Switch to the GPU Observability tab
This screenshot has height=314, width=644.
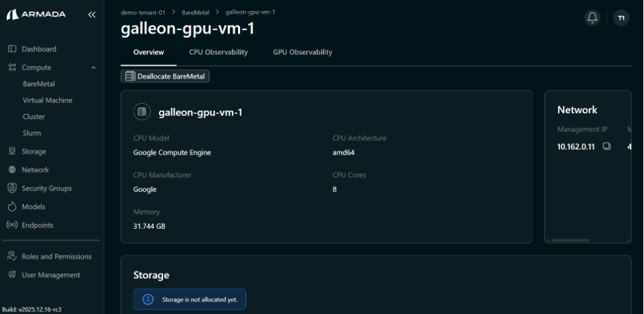[302, 52]
